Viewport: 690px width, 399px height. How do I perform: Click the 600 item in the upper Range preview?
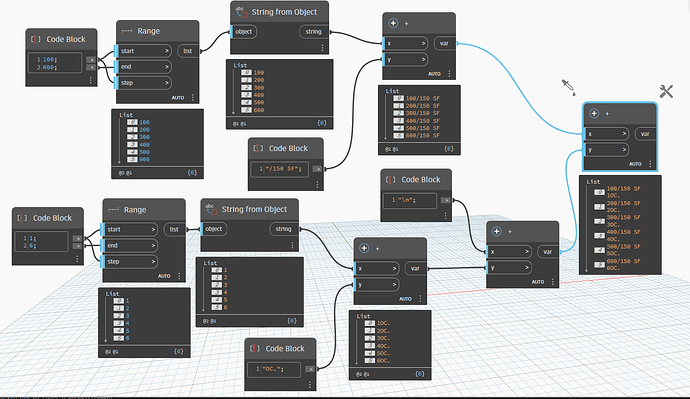click(x=144, y=159)
